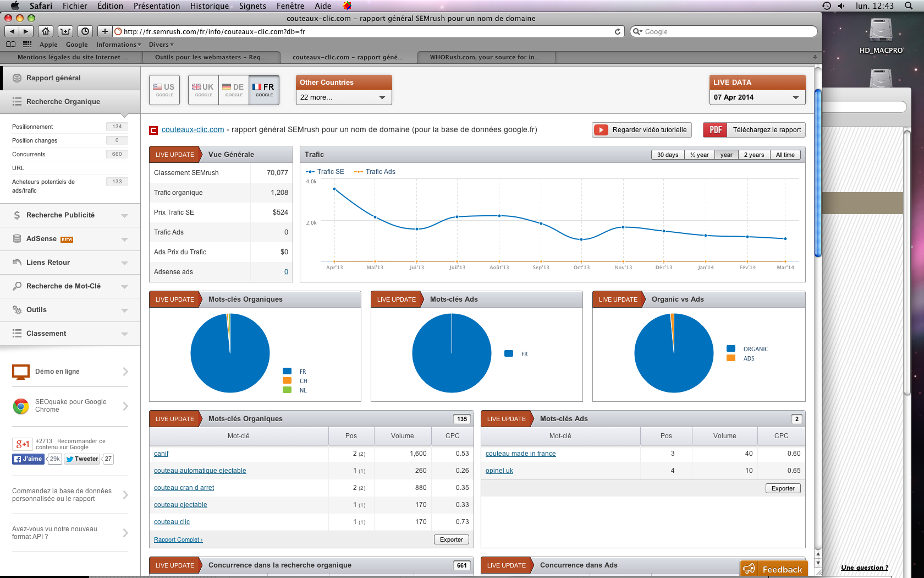Select the US Google database flag

coord(164,90)
